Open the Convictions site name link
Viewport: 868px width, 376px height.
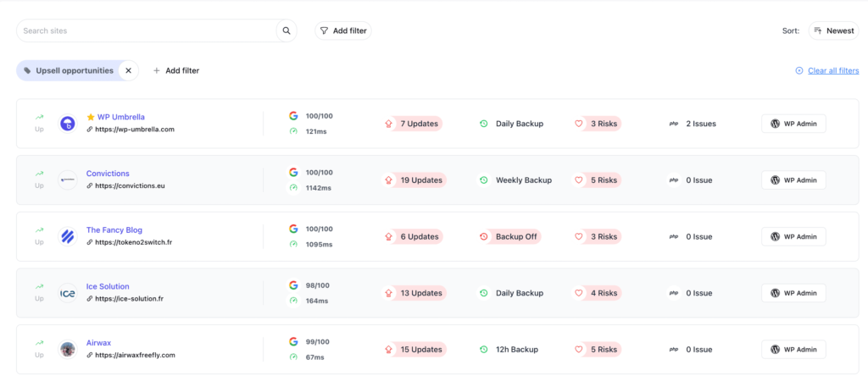coord(108,174)
